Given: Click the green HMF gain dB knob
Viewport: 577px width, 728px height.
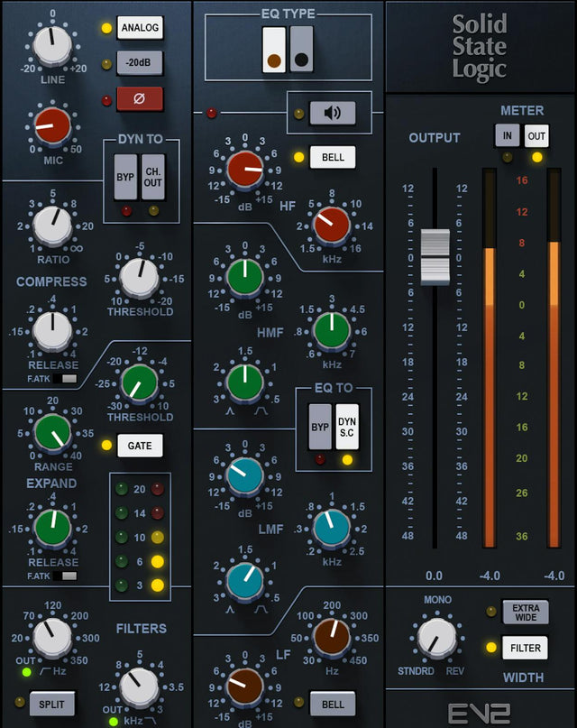Looking at the screenshot, I should (x=245, y=278).
